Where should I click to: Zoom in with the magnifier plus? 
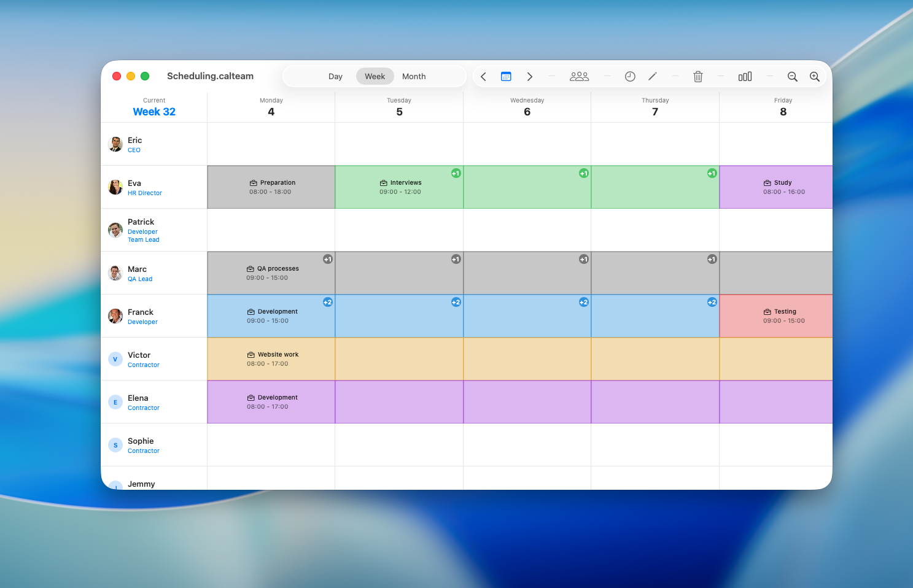point(815,77)
